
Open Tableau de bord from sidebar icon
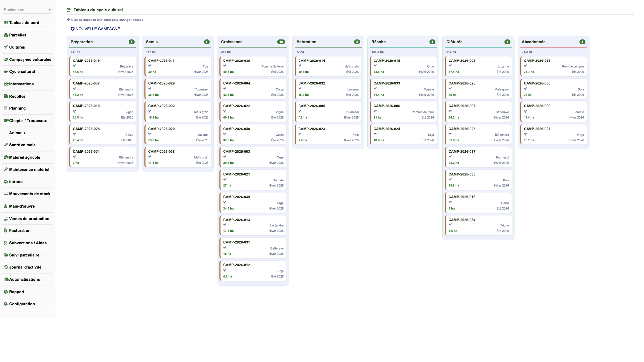[x=6, y=23]
